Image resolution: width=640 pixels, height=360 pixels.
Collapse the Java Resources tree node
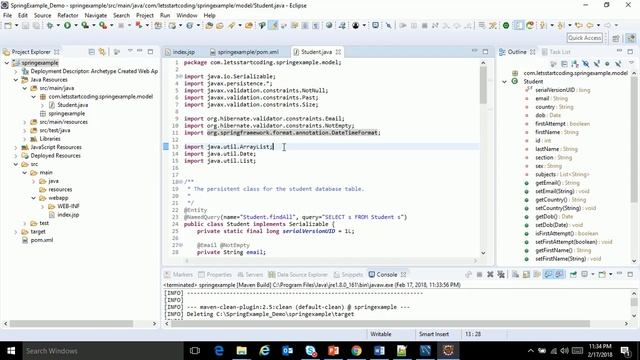click(x=16, y=80)
